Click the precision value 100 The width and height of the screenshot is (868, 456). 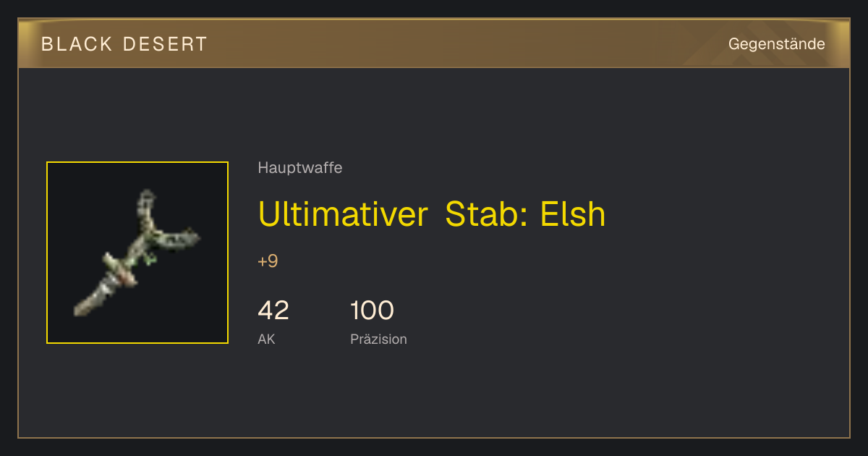(x=372, y=311)
